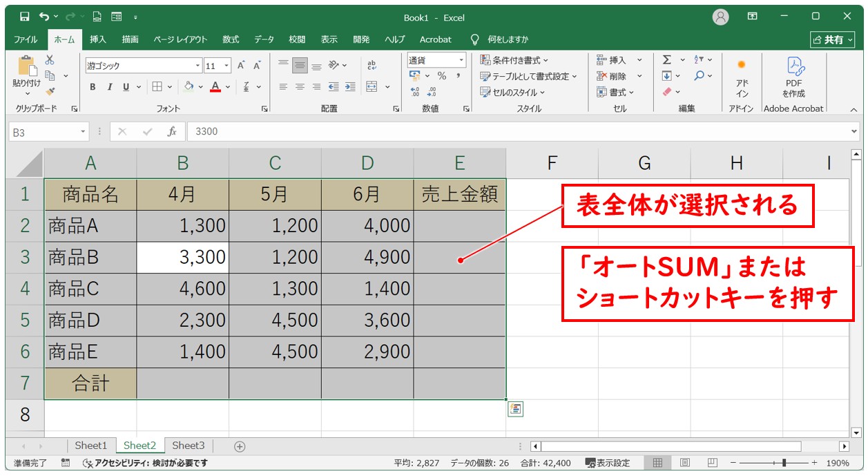Click the increase font size icon
Image resolution: width=868 pixels, height=476 pixels.
point(241,66)
